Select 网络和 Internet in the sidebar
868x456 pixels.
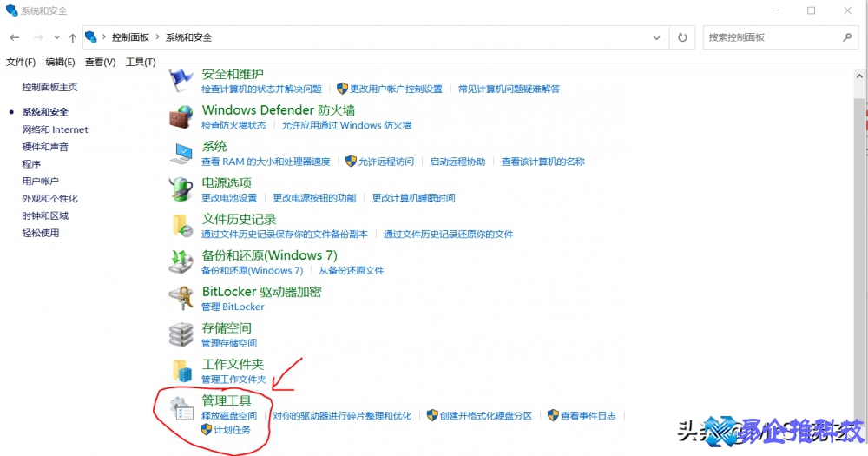[55, 129]
